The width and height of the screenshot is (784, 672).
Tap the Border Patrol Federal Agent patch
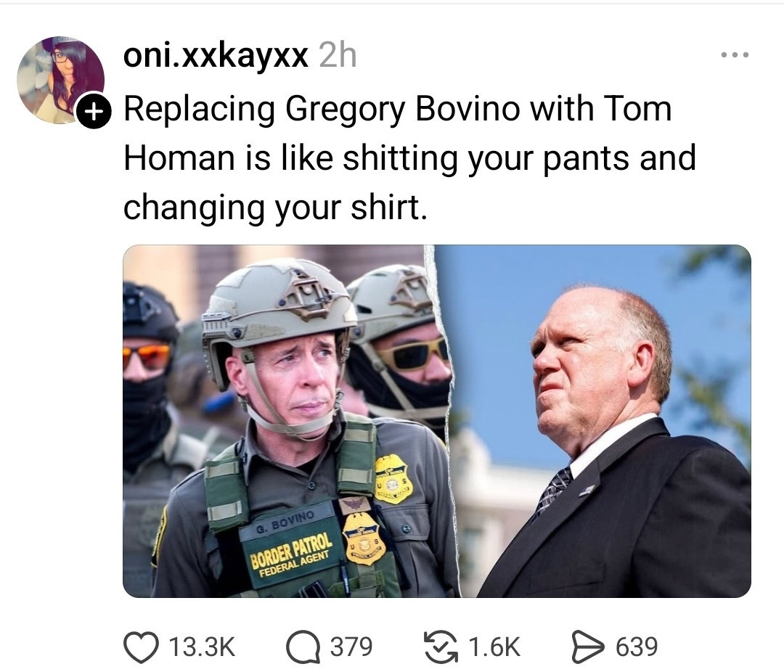tap(292, 556)
